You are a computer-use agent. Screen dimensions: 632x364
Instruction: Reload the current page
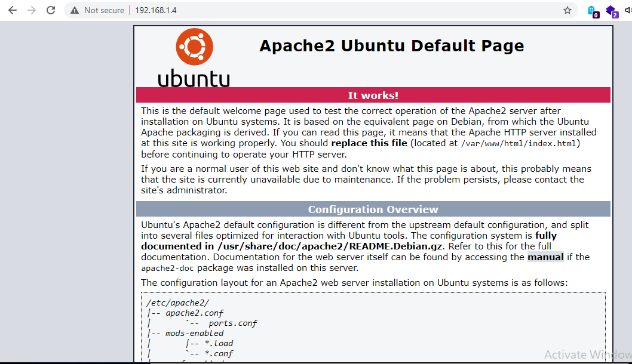click(51, 10)
